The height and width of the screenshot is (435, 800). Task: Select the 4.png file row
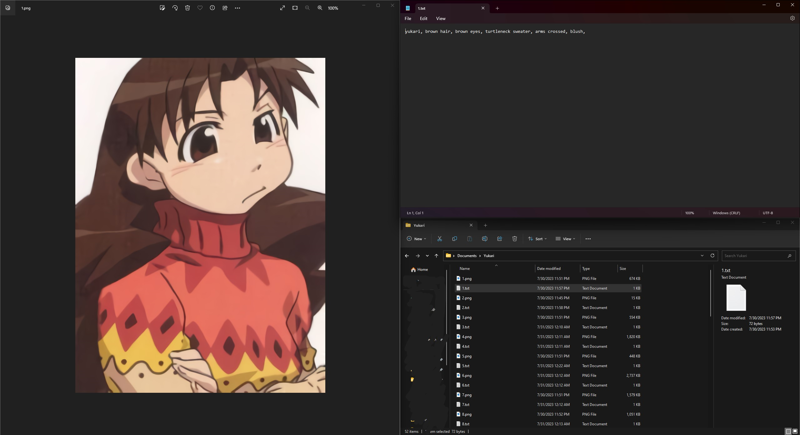[548, 337]
